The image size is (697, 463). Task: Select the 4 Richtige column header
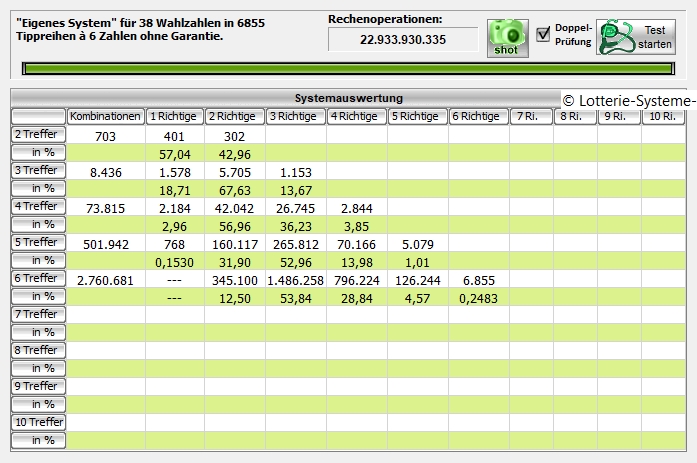[x=357, y=116]
